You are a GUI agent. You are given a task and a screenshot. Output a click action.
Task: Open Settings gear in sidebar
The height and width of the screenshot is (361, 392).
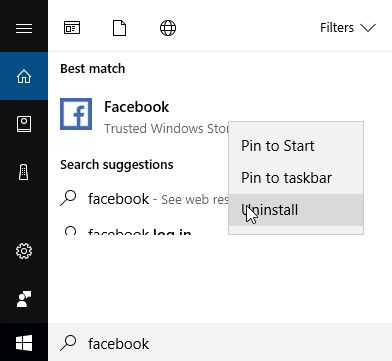pos(24,251)
